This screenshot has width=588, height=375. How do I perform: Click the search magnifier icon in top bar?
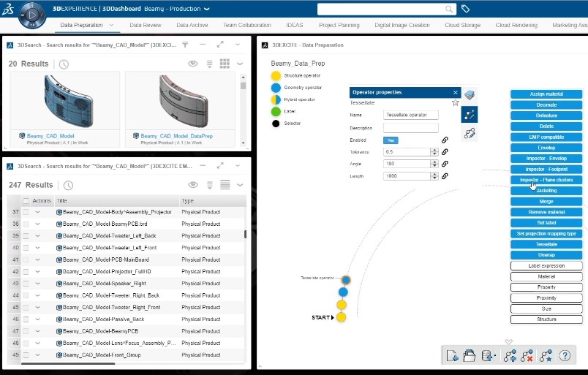(x=449, y=9)
